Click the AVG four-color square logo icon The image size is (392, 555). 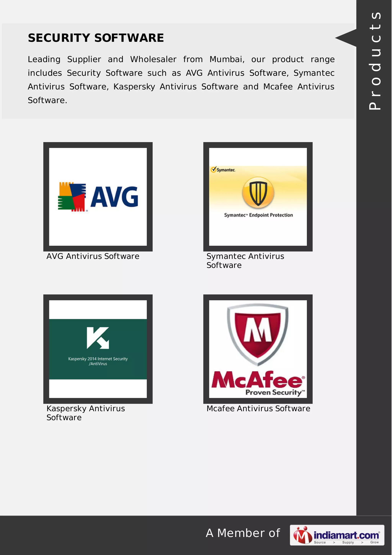pyautogui.click(x=72, y=197)
